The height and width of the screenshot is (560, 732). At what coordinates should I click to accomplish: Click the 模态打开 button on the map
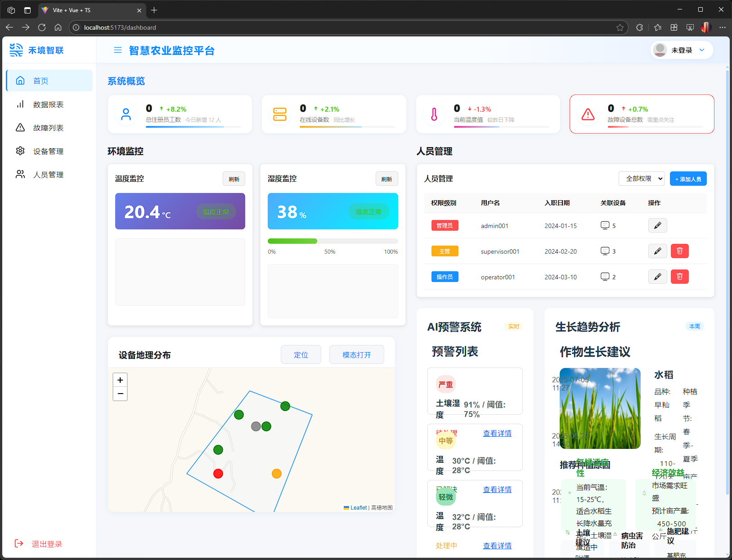point(356,354)
